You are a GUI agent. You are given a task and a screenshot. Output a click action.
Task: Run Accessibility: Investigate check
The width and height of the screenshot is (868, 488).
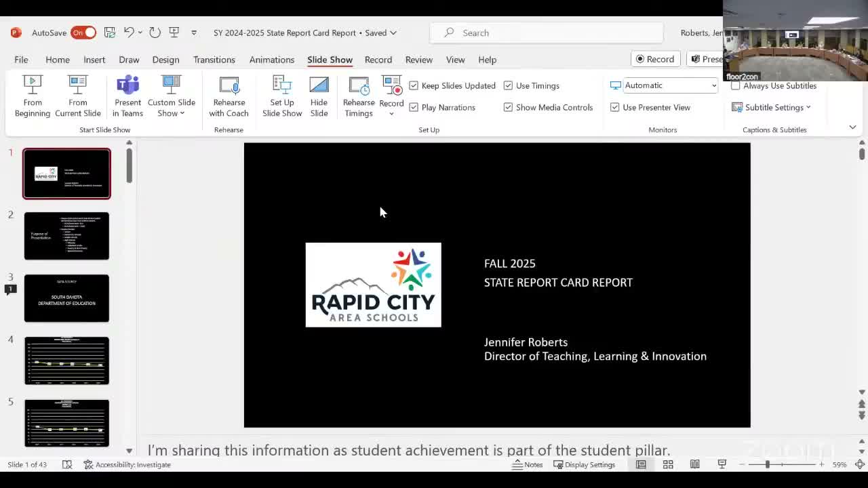[x=127, y=464]
